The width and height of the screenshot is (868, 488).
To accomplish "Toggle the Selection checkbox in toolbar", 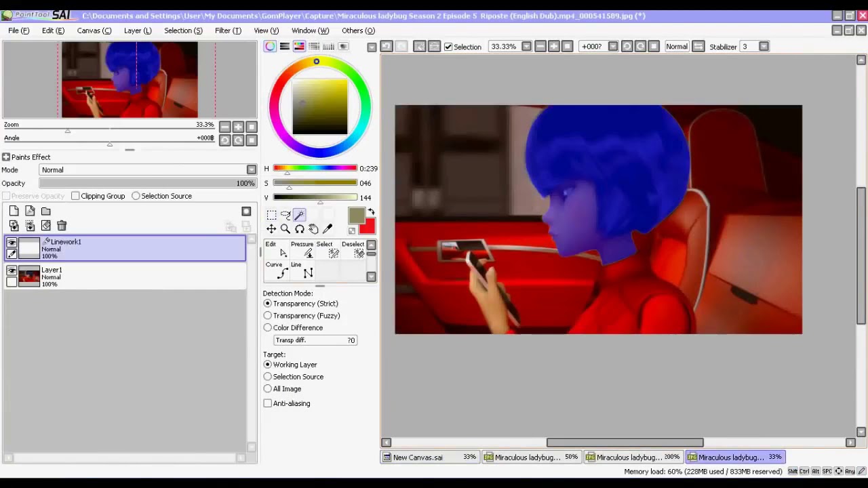I will (x=448, y=47).
